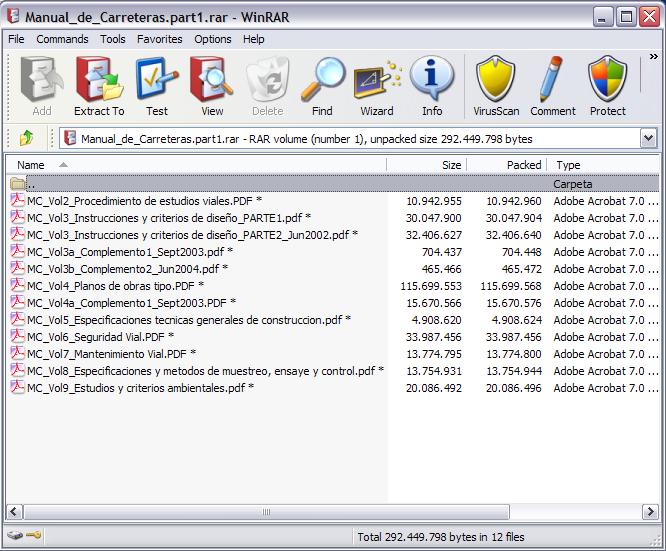This screenshot has height=551, width=666.
Task: Select MC_Vol3a_Complemento1_Sept2003.pdf
Action: tap(130, 252)
